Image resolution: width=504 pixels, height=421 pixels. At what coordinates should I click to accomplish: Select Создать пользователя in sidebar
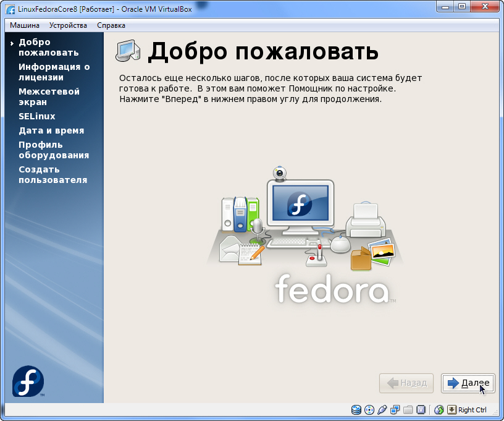click(x=52, y=174)
